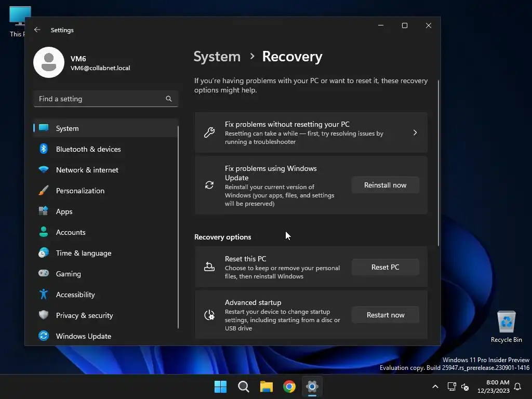Click the Settings gear in the taskbar

(312, 387)
